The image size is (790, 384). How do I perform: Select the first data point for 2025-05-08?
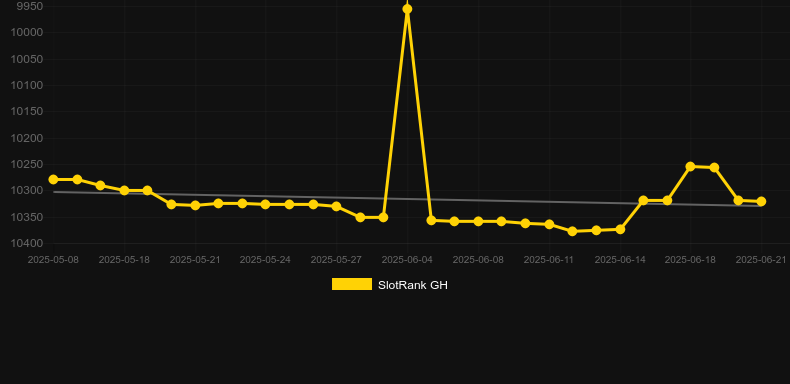pyautogui.click(x=53, y=179)
